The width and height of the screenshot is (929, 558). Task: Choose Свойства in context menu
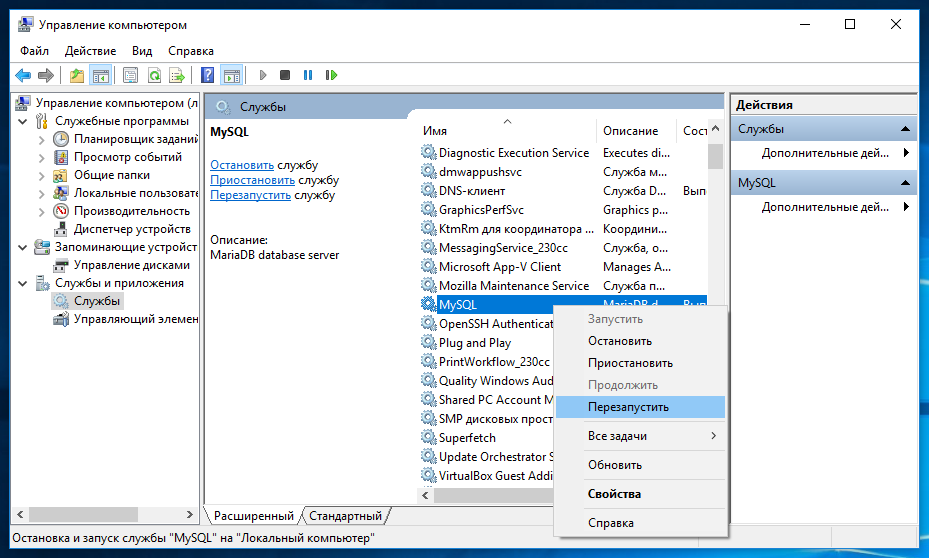[640, 494]
